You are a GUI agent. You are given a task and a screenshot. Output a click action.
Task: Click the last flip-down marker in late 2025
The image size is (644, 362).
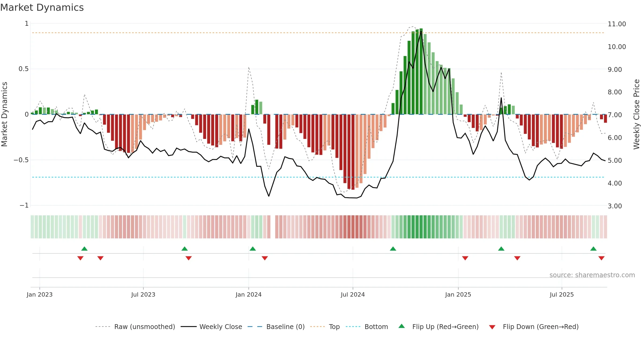tap(602, 258)
